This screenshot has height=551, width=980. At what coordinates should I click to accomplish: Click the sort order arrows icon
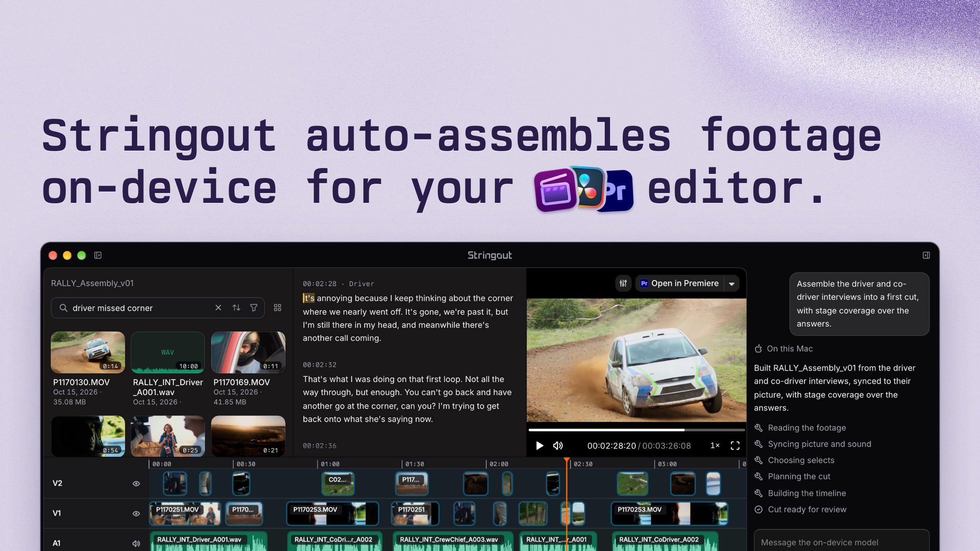coord(236,308)
